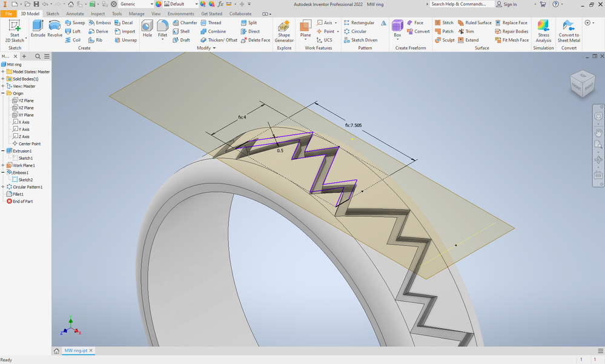
Task: Activate the Emboss tool
Action: point(99,23)
